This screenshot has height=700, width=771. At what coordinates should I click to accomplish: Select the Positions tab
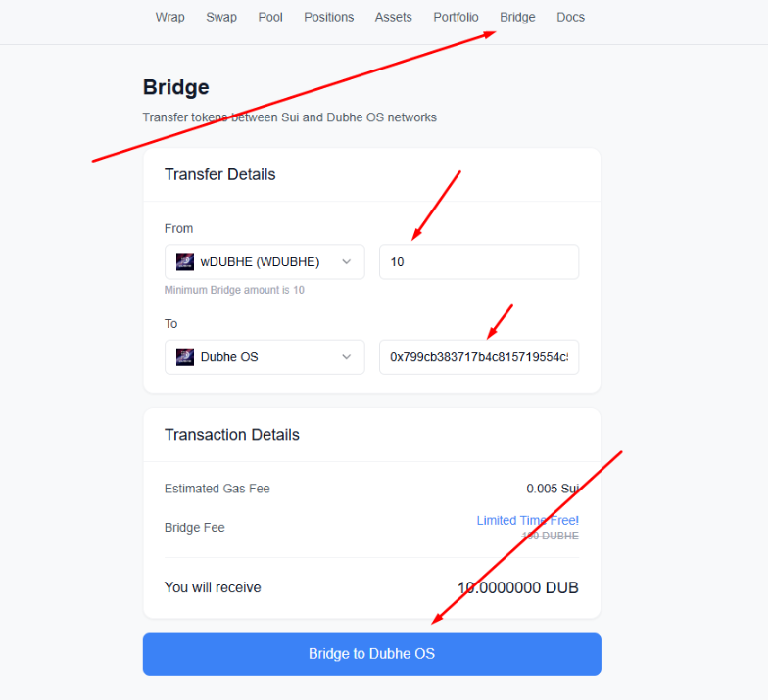(x=329, y=18)
